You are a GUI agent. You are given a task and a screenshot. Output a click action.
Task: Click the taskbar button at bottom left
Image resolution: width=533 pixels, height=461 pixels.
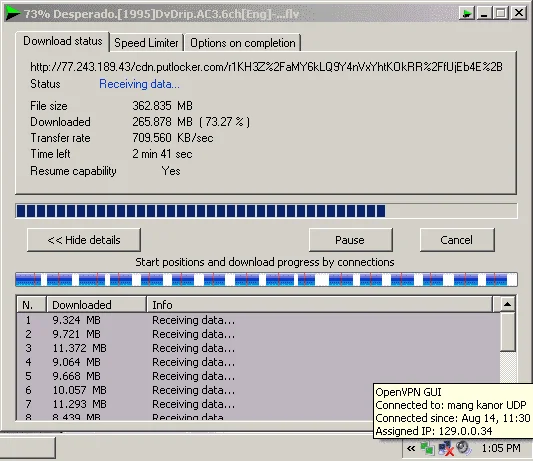click(28, 448)
